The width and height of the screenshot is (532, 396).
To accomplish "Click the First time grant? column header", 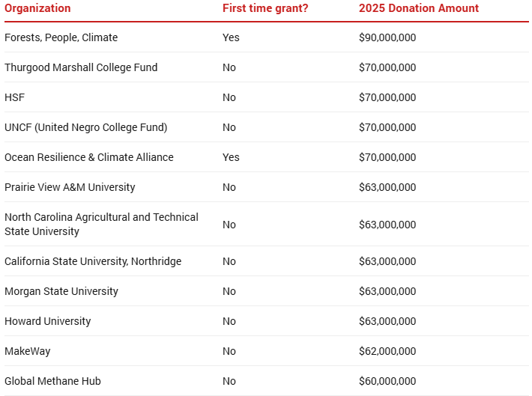I will (265, 8).
